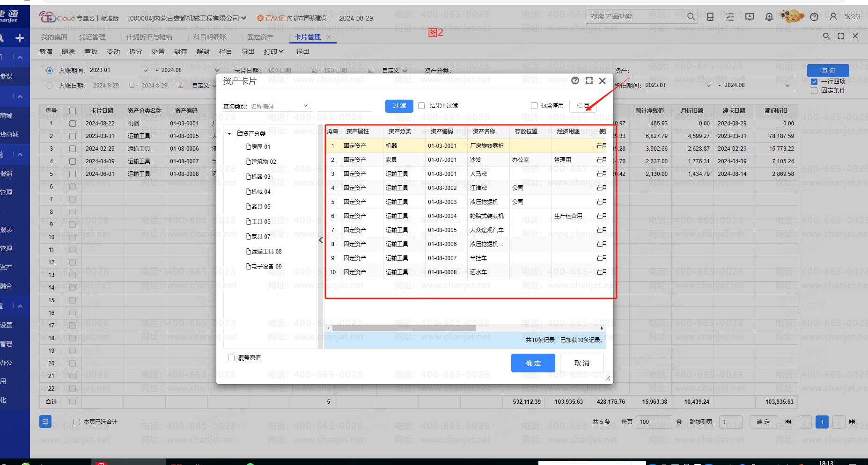Image resolution: width=868 pixels, height=465 pixels.
Task: Click 新增 in the toolbar
Action: 46,51
